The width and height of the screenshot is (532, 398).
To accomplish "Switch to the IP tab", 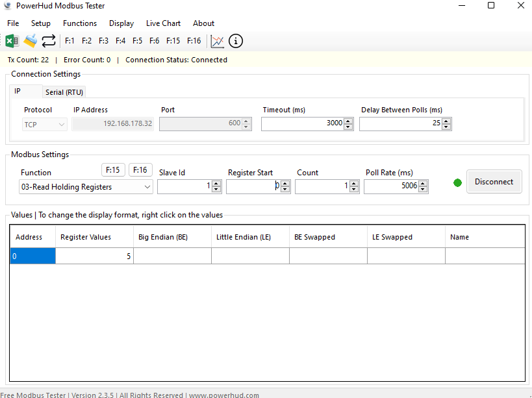I will pyautogui.click(x=26, y=91).
